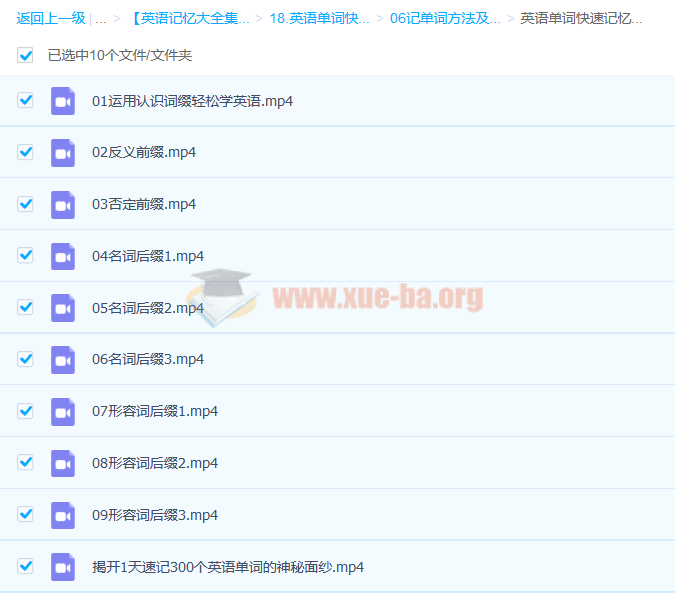Click video icon for 01运用认识词缀轻松学英语.mp4
The width and height of the screenshot is (675, 597).
click(x=63, y=101)
